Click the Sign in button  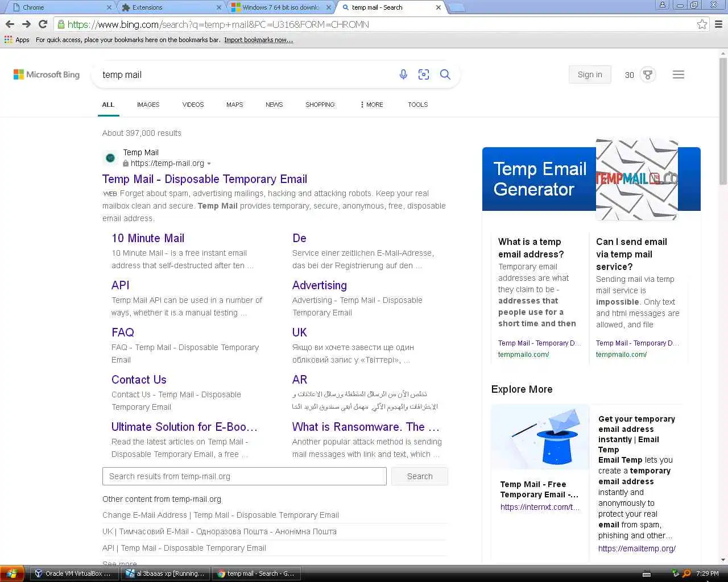(x=590, y=74)
